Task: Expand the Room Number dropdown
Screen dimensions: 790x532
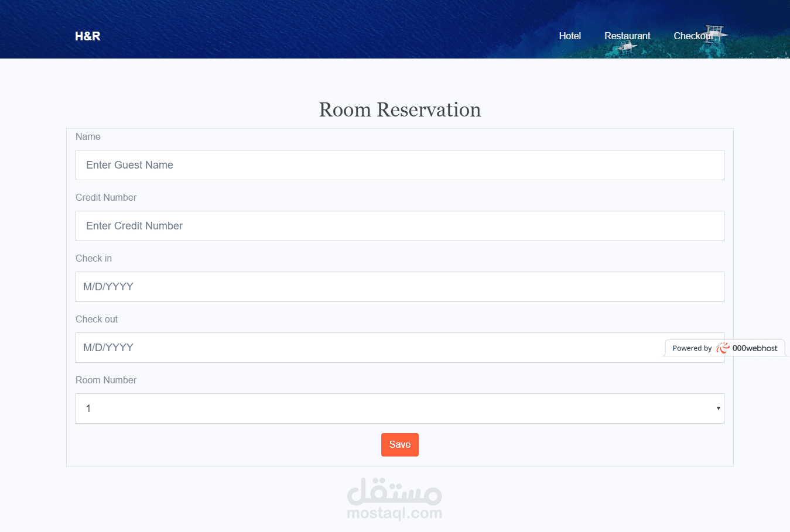Action: pos(400,409)
